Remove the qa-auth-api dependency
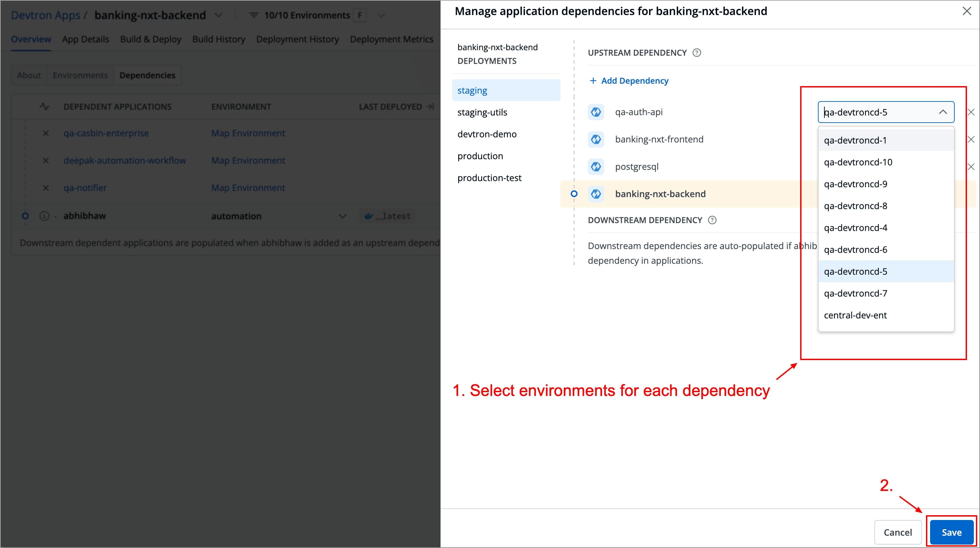980x548 pixels. coord(971,112)
